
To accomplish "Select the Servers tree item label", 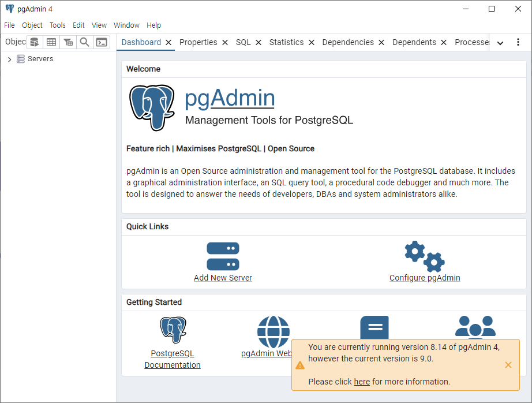I will (40, 59).
